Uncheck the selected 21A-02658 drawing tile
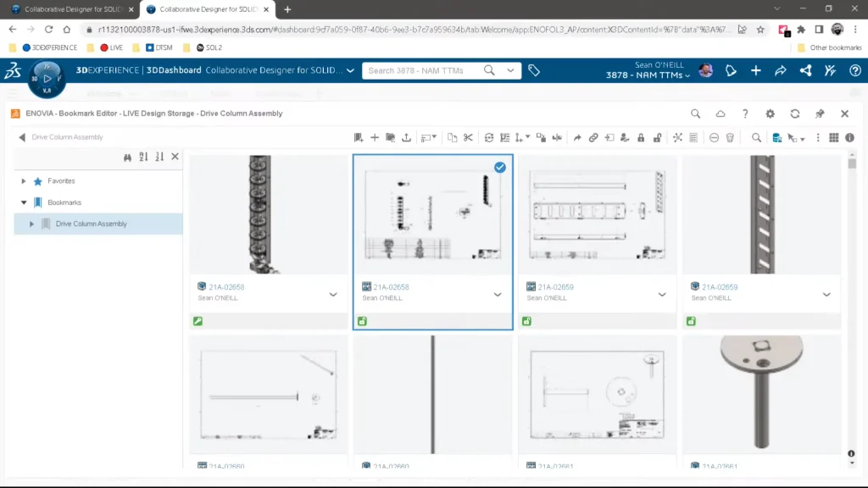This screenshot has width=868, height=488. point(500,167)
